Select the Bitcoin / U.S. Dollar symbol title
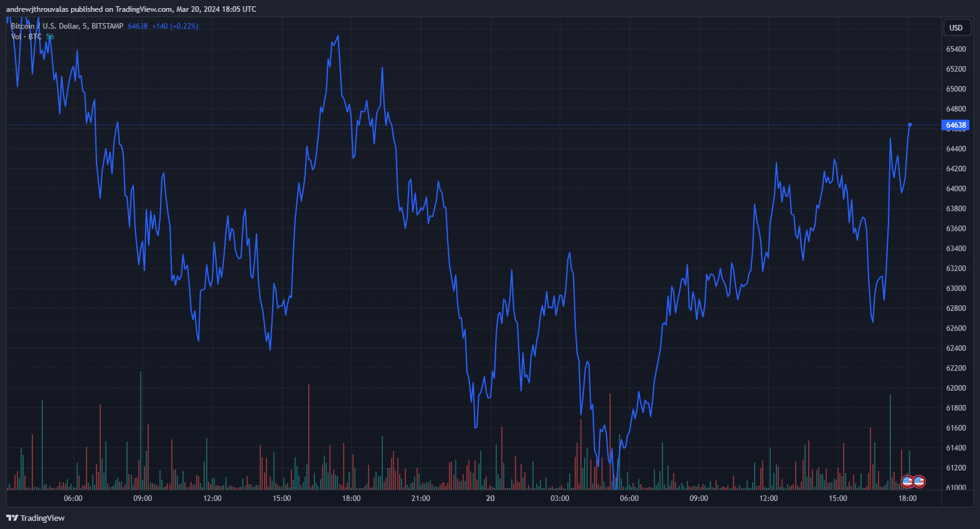980x529 pixels. click(67, 26)
